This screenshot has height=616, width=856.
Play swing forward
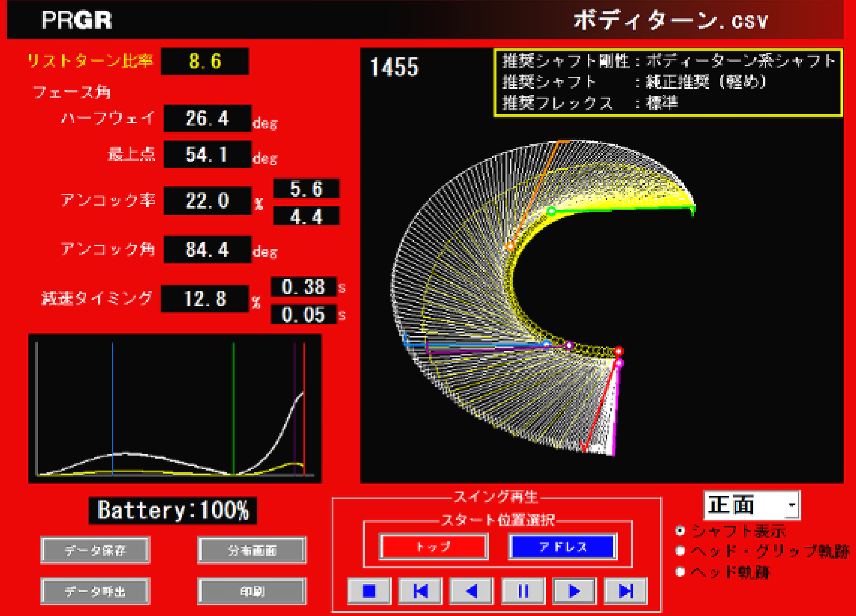[x=574, y=591]
